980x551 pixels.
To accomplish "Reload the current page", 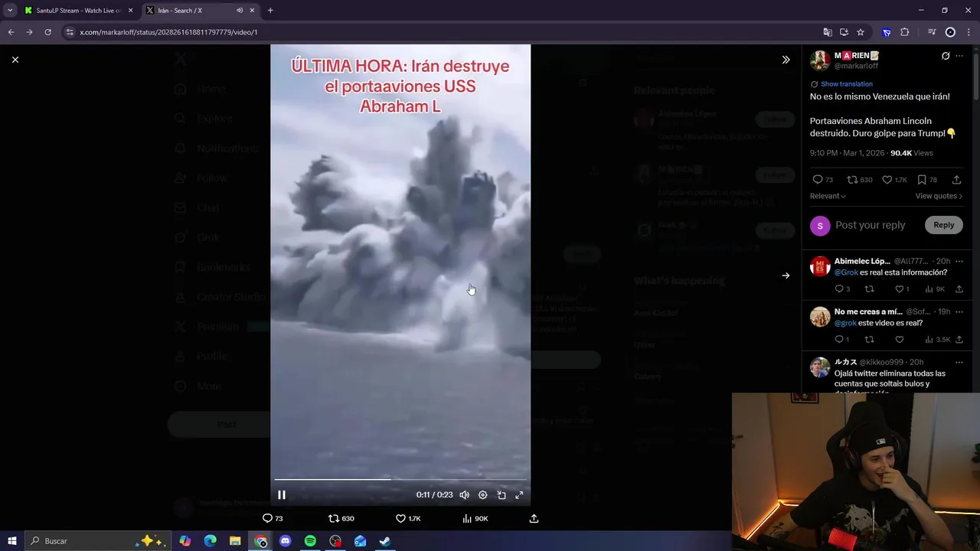I will coord(47,32).
